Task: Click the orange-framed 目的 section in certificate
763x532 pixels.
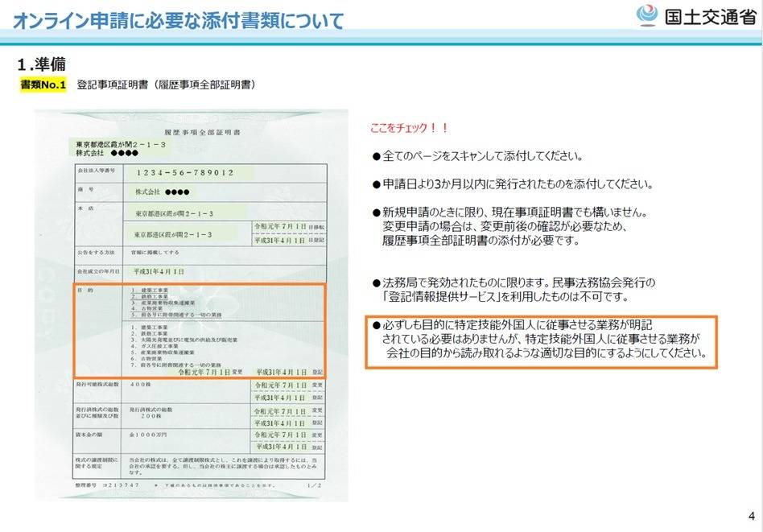Action: pyautogui.click(x=198, y=331)
